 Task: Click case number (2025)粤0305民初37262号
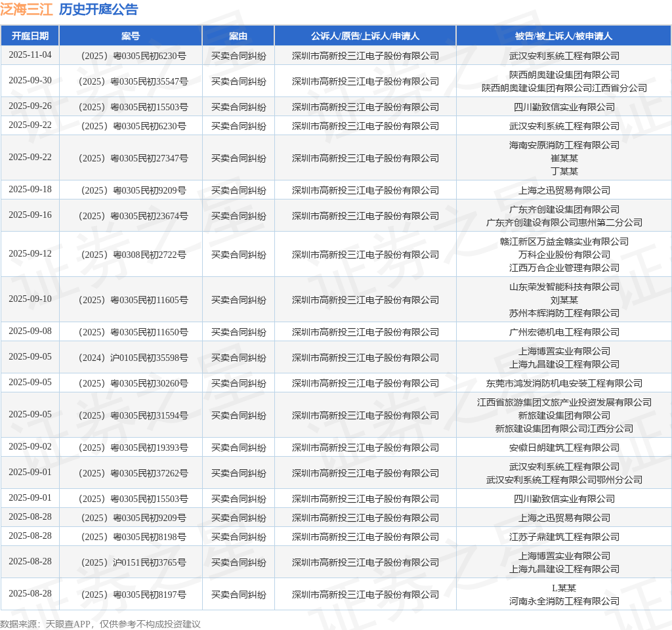point(133,473)
